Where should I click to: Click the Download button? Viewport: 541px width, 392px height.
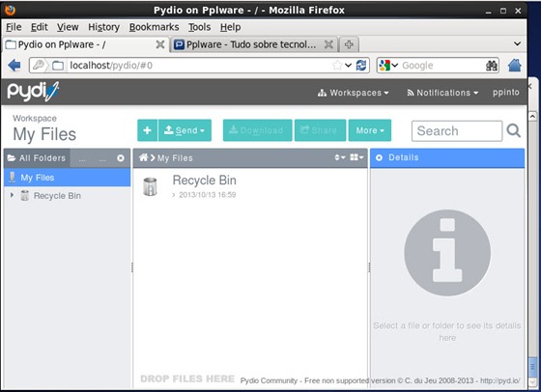[x=257, y=130]
